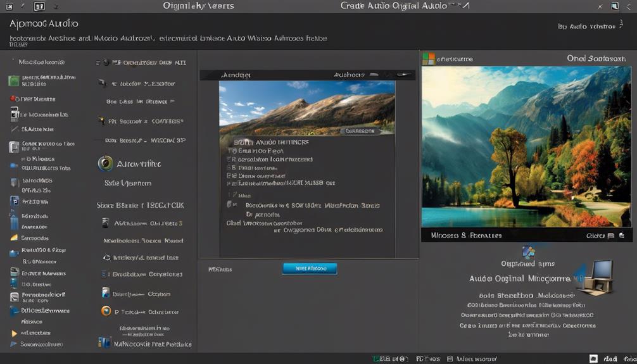Screen dimensions: 637x364
Task: Click the orange play-triangle icon in left sidebar
Action: pos(14,334)
